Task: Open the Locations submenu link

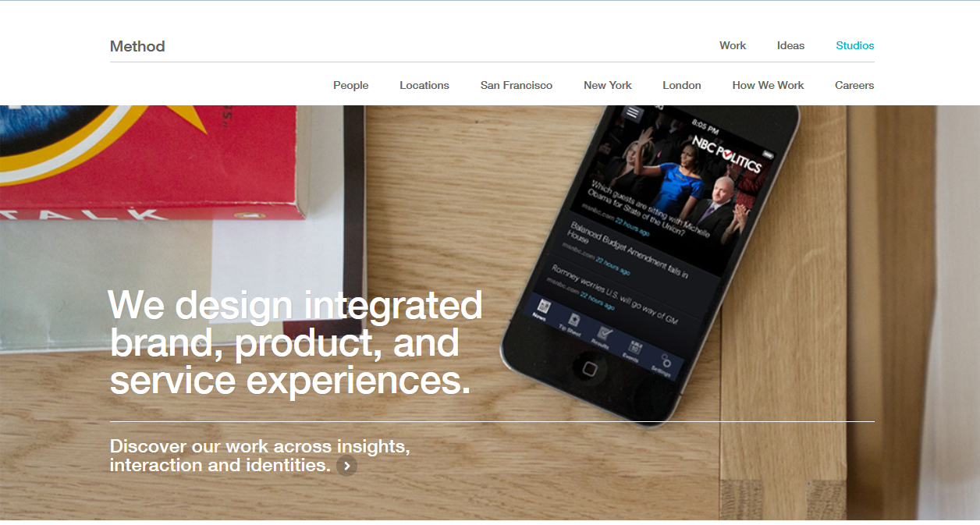Action: coord(424,85)
